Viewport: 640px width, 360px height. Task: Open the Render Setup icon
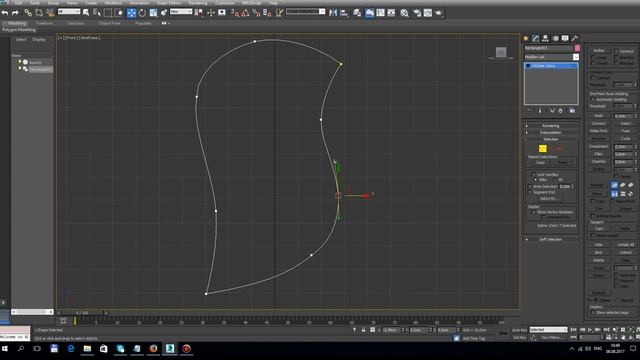(x=417, y=13)
